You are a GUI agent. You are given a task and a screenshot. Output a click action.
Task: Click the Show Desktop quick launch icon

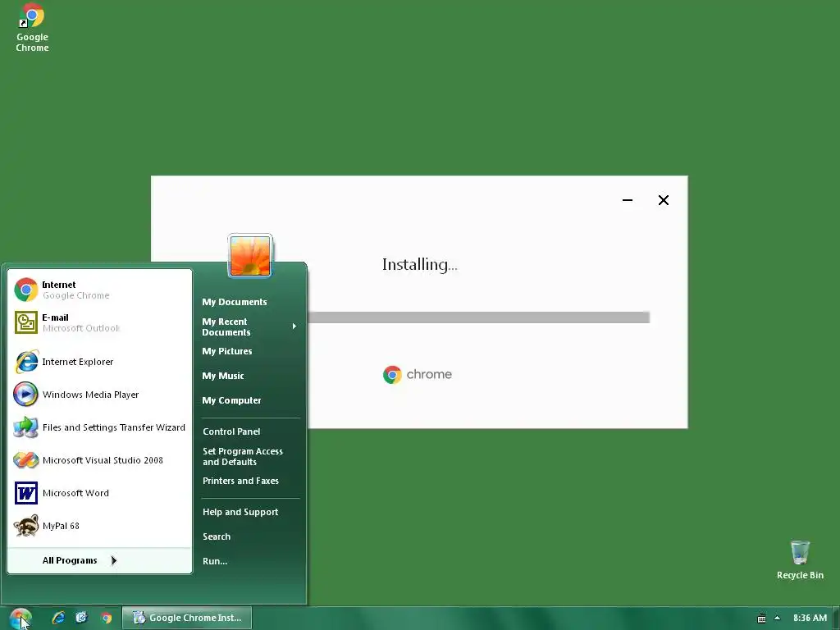point(81,618)
